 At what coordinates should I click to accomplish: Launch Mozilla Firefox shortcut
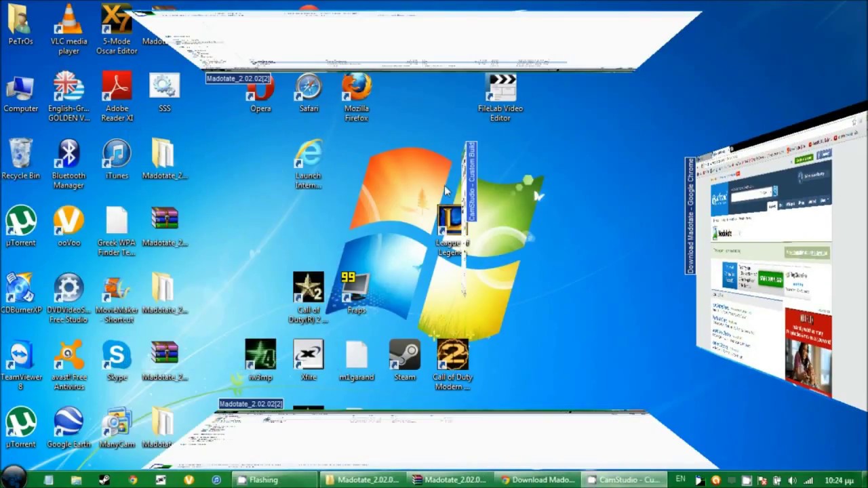click(356, 97)
